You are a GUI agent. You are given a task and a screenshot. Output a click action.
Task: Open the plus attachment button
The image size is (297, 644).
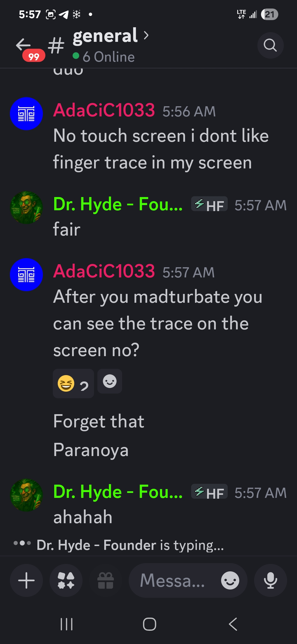pos(26,580)
